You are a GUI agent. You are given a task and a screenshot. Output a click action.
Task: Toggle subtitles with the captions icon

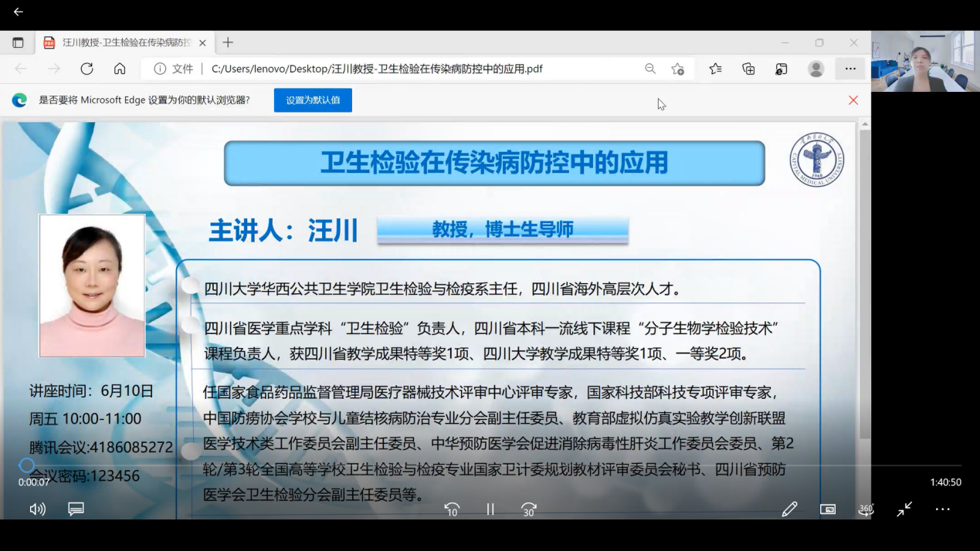[76, 509]
